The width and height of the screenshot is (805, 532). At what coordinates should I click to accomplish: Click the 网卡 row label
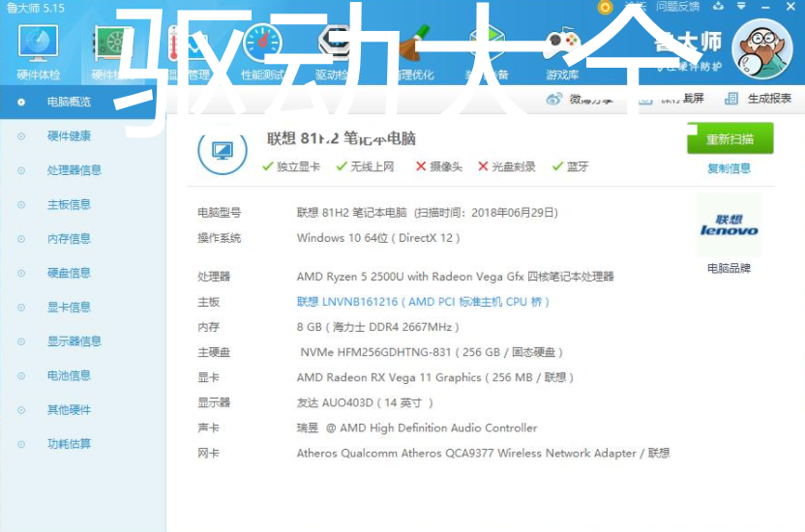point(208,453)
